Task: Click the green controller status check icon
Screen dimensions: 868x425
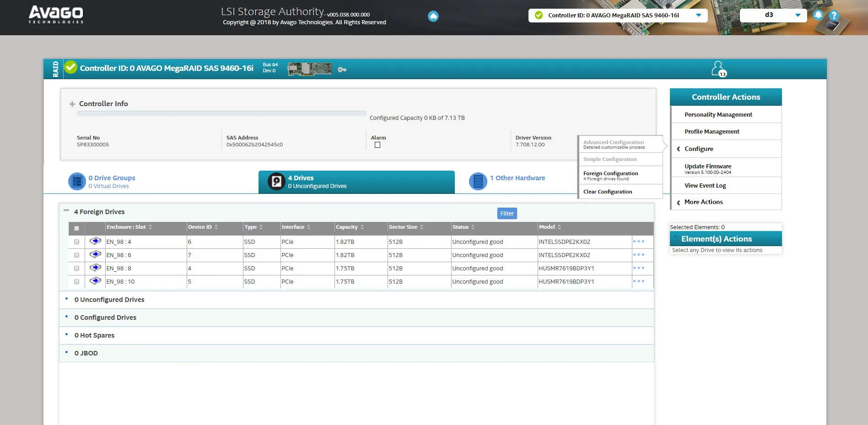Action: point(70,68)
